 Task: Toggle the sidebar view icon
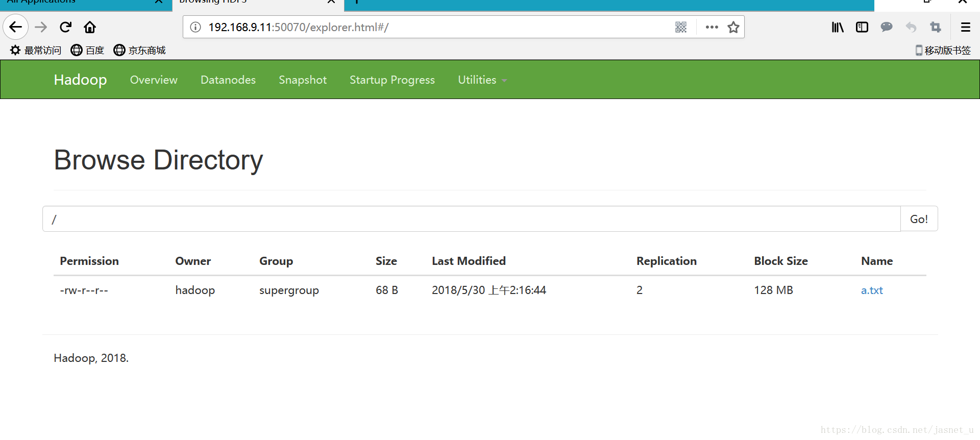(x=862, y=27)
